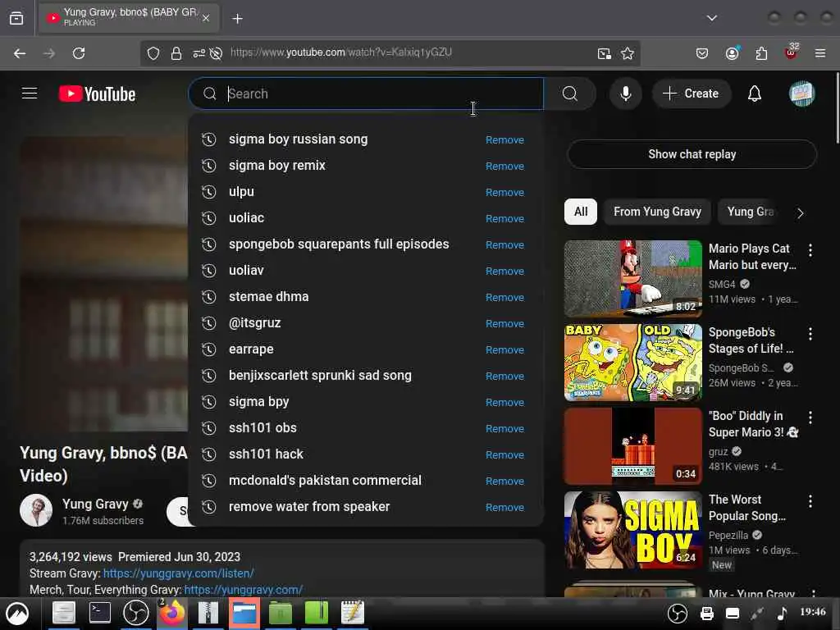Show site info via the padlock icon
The height and width of the screenshot is (630, 840).
[176, 53]
